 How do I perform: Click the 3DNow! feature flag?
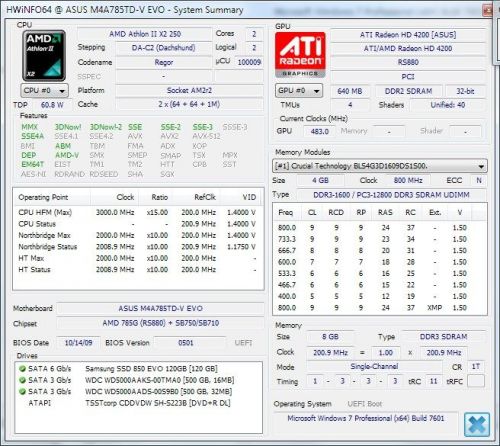point(68,127)
